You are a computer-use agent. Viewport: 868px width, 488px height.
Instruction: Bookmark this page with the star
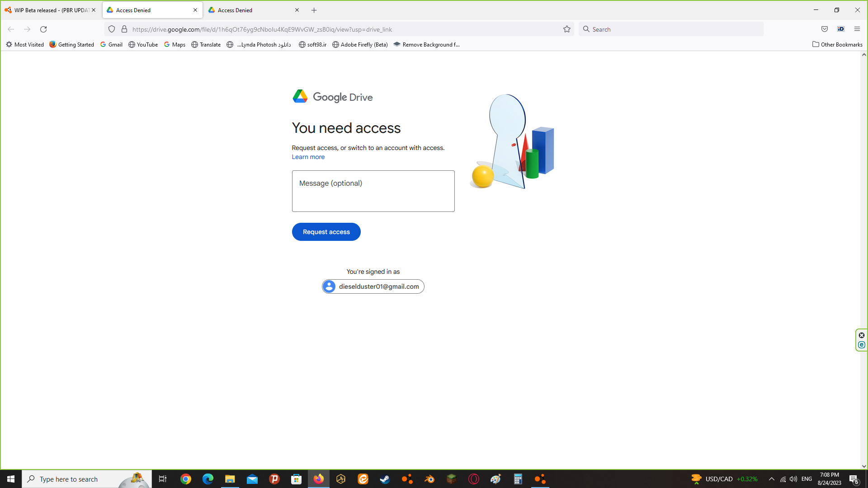[567, 29]
